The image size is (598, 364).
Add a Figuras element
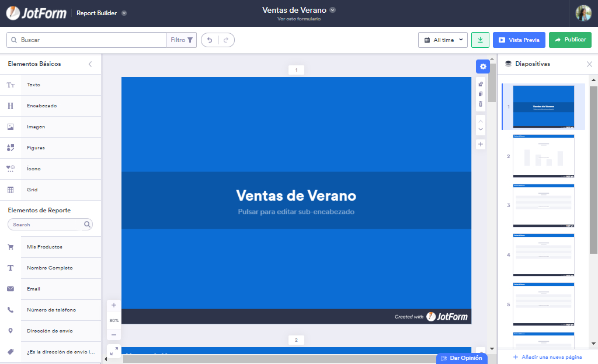pos(51,148)
